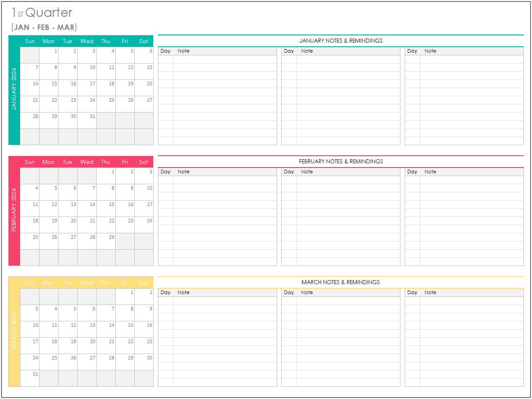The image size is (532, 399).
Task: Click the FEBRUARY NOTES & REMINDINGS heading
Action: click(340, 161)
